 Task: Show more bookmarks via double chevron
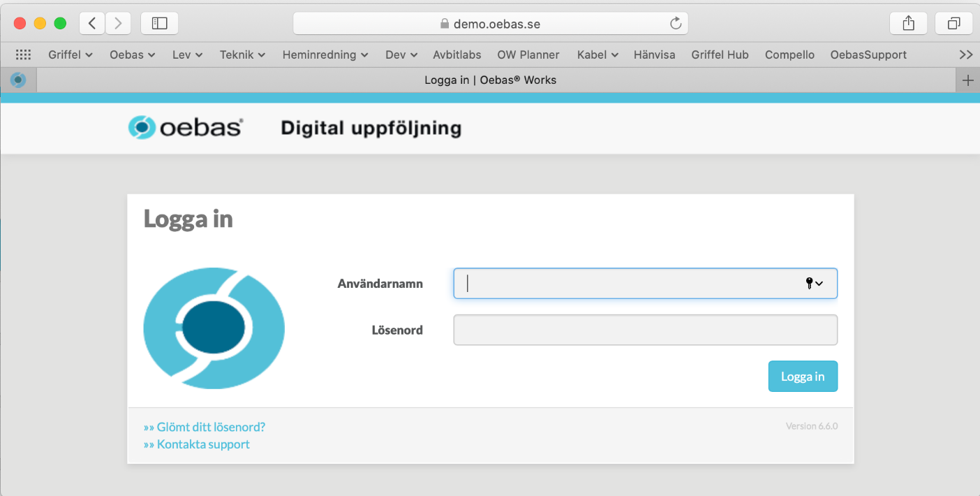tap(966, 54)
